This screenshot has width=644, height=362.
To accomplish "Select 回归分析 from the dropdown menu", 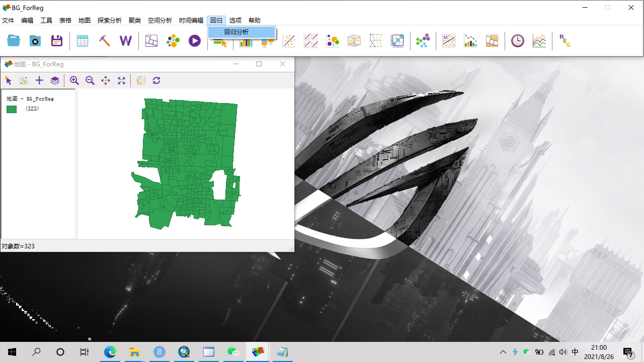I will (x=242, y=32).
